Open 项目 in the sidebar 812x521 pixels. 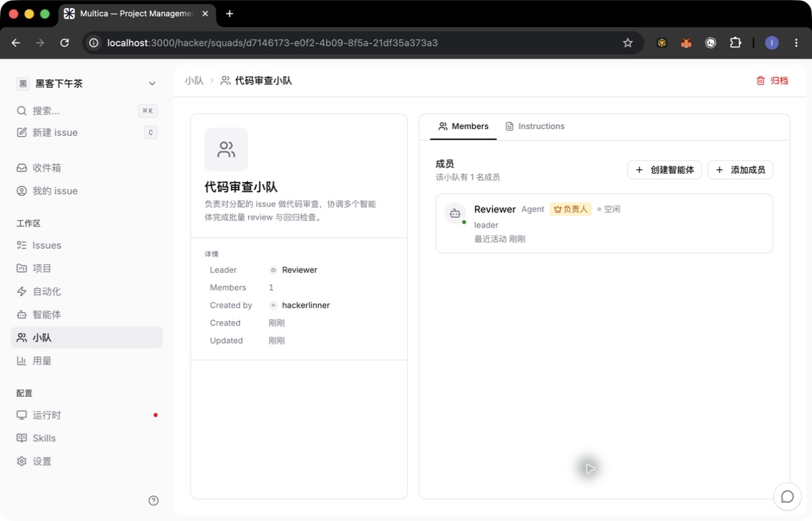(86, 268)
